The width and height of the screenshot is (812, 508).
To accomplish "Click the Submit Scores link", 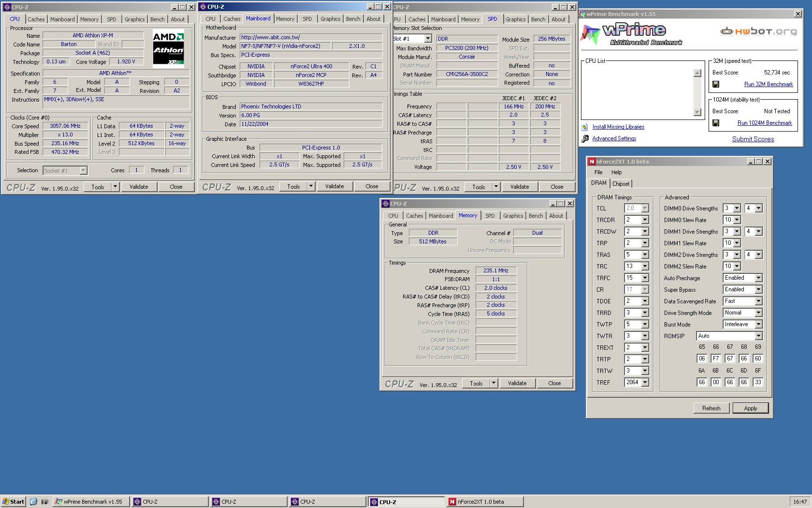I will (753, 139).
